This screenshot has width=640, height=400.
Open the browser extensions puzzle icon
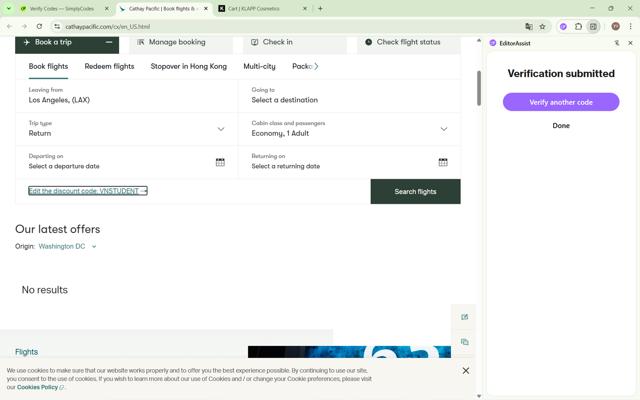(x=578, y=27)
